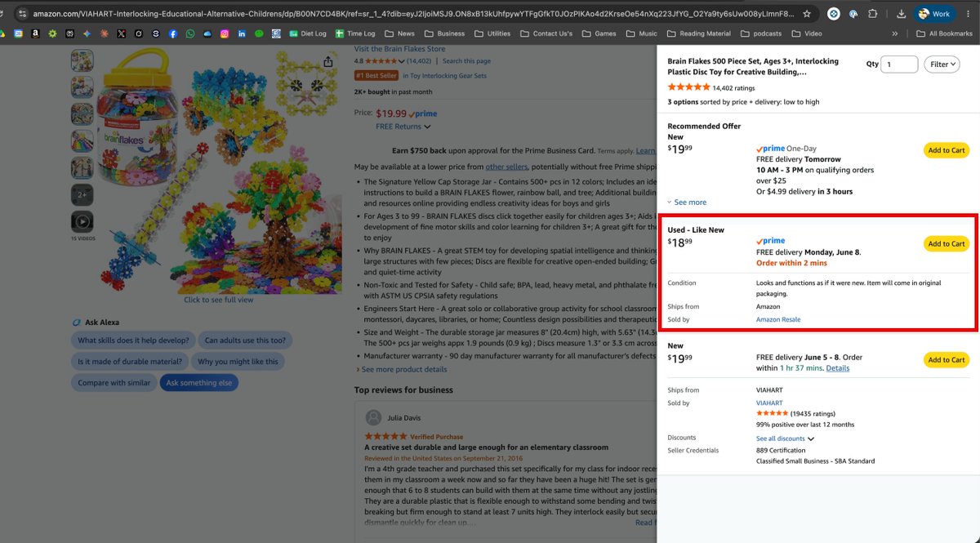Play product videos thumbnail icon
The image size is (980, 543).
coord(82,222)
